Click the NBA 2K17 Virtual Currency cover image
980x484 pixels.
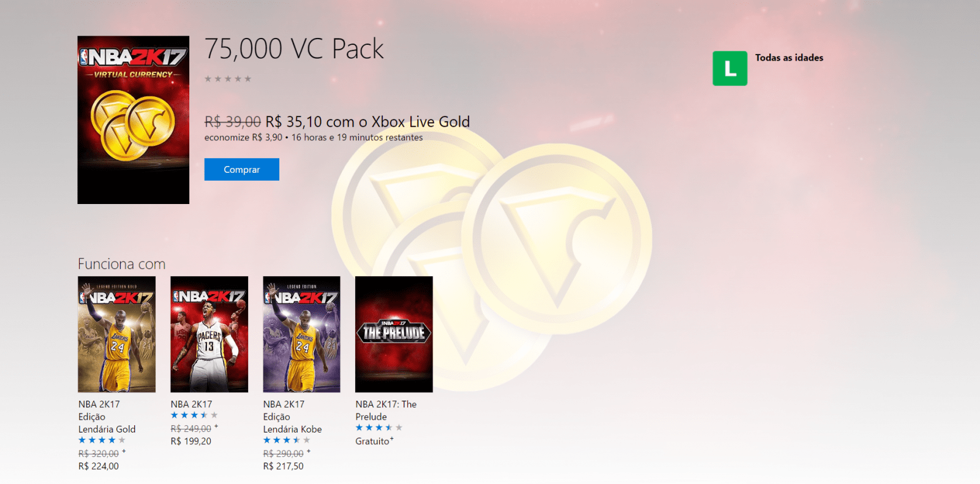click(x=133, y=119)
